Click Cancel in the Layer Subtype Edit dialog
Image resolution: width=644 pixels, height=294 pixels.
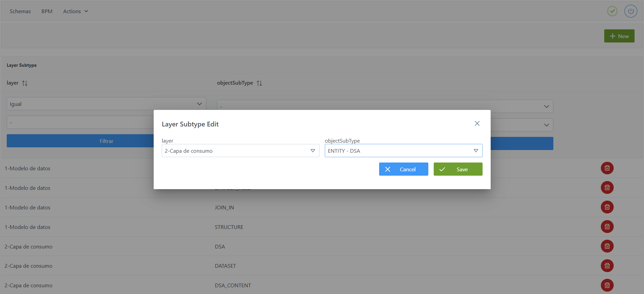point(403,169)
